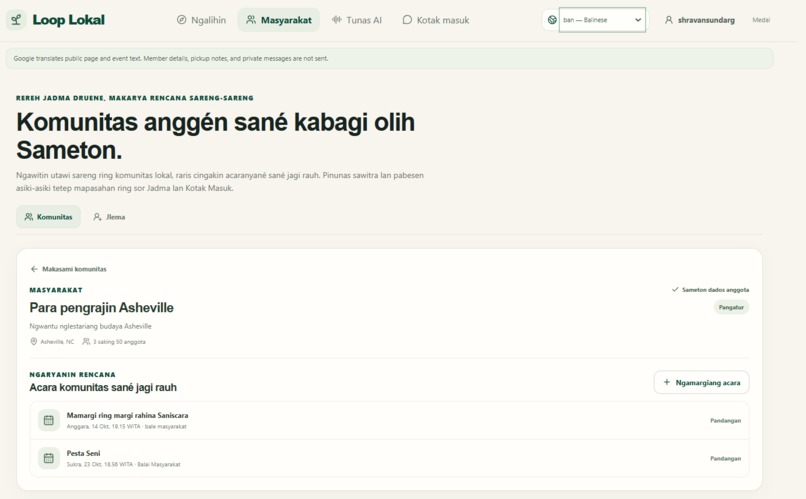Click the Pangatur badge
This screenshot has height=499, width=806.
(x=731, y=307)
